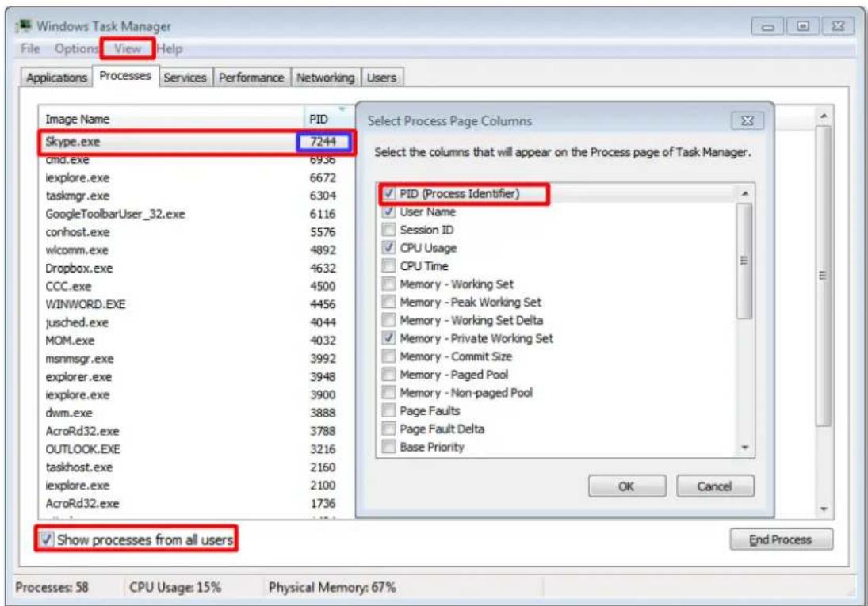The width and height of the screenshot is (868, 606).
Task: Select the taskmgr.exe process
Action: (197, 196)
